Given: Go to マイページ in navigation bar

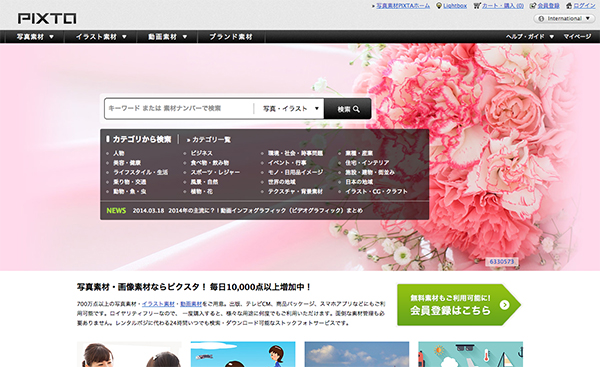Looking at the screenshot, I should [x=577, y=37].
